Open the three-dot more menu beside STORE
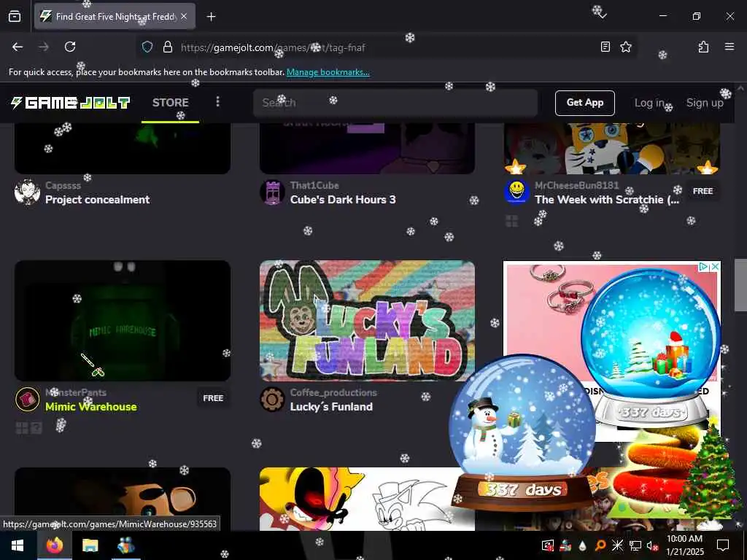This screenshot has height=560, width=747. point(217,101)
